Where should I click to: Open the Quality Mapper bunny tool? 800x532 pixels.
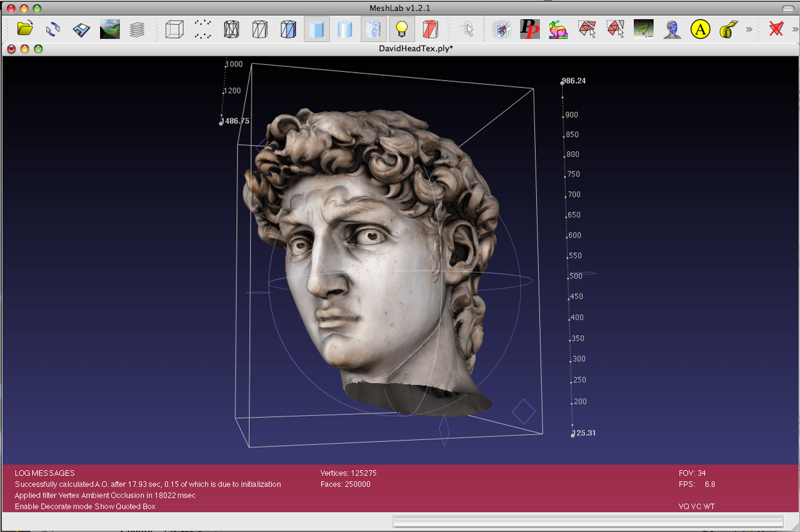point(558,29)
